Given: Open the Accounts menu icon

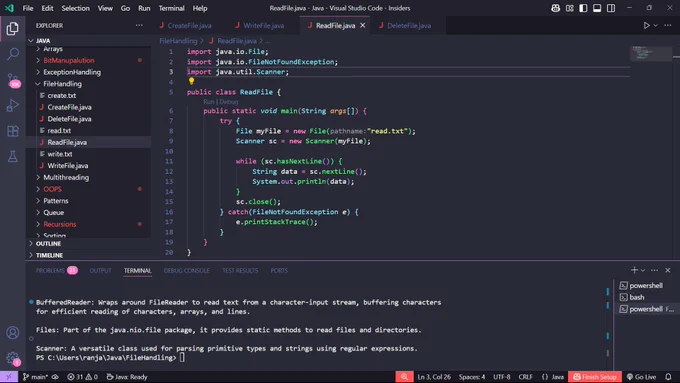Looking at the screenshot, I should point(13,333).
